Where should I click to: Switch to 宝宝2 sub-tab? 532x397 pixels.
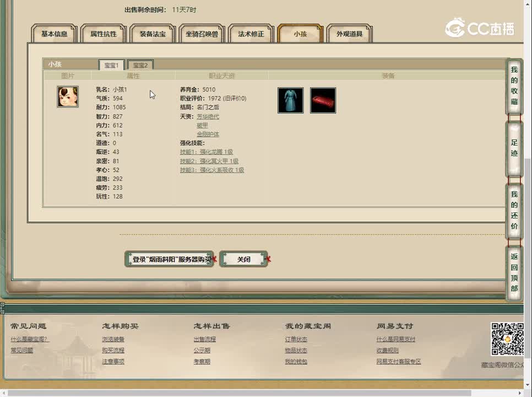point(140,65)
